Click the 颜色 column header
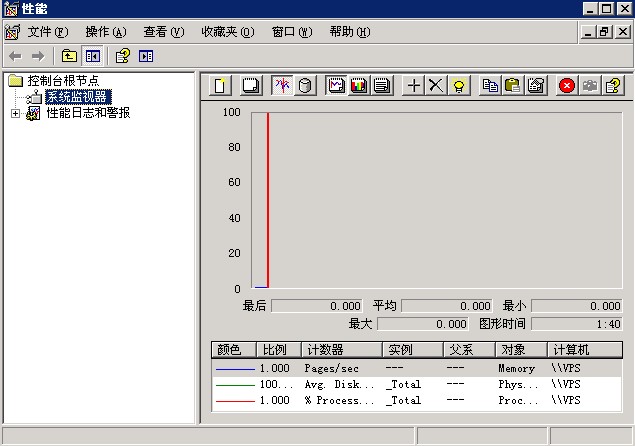 pos(233,350)
